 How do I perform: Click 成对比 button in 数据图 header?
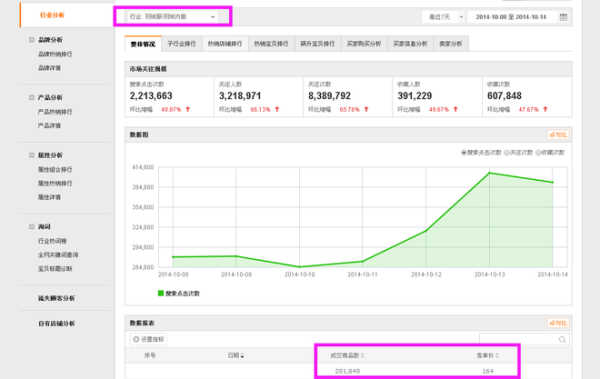pyautogui.click(x=558, y=135)
